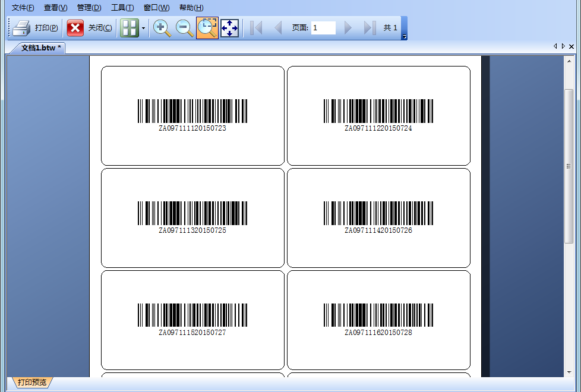Image resolution: width=581 pixels, height=392 pixels.
Task: Click the vertical scrollbar up arrow
Action: click(x=569, y=61)
